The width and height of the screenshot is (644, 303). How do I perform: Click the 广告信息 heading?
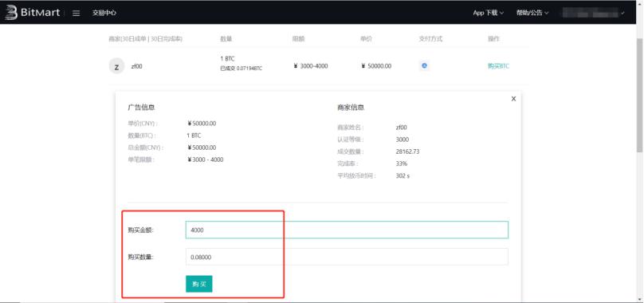point(141,108)
